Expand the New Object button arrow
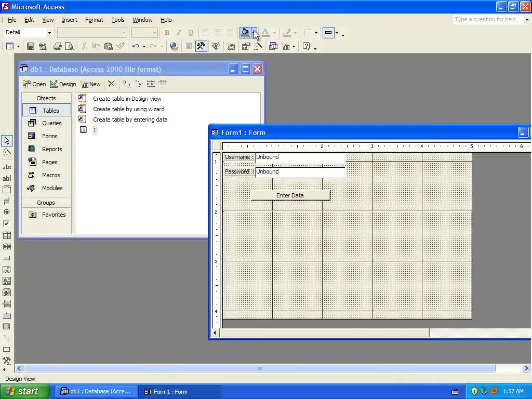Image resolution: width=532 pixels, height=399 pixels. [294, 46]
